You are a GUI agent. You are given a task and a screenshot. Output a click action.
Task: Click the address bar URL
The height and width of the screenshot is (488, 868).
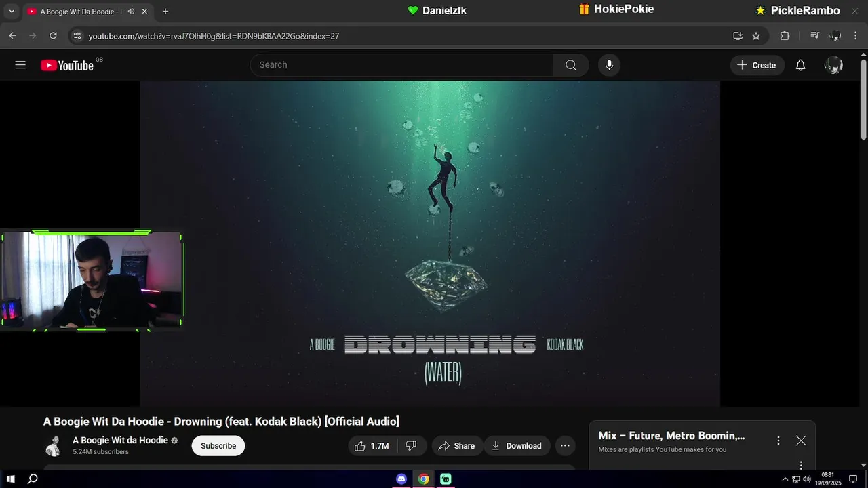pyautogui.click(x=214, y=36)
